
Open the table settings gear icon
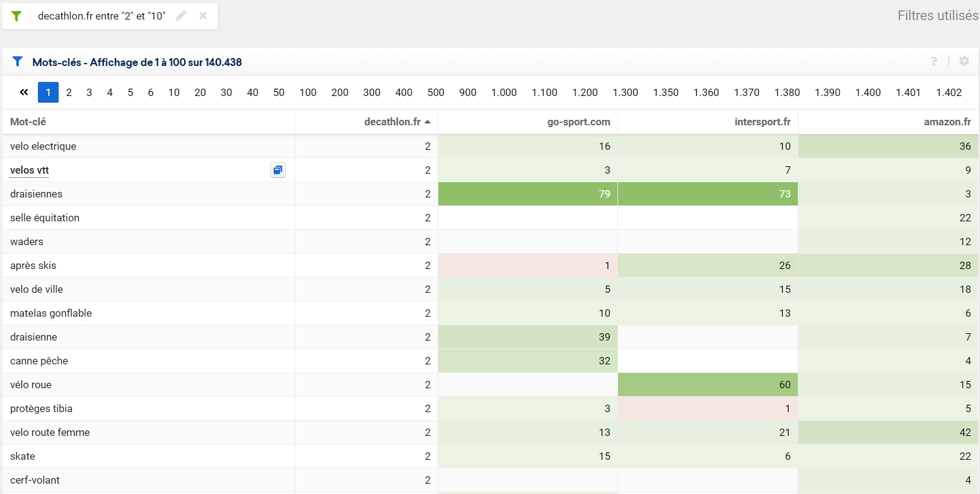[964, 61]
